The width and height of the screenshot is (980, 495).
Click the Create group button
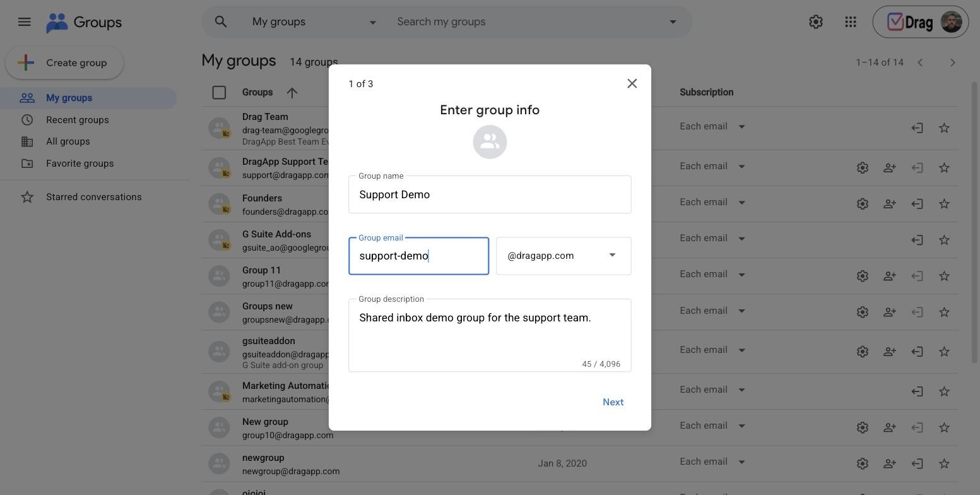(x=64, y=63)
